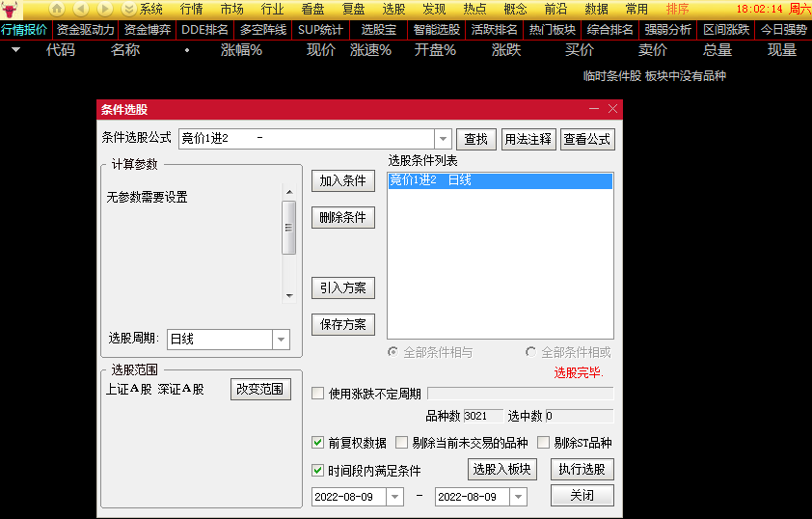The image size is (812, 519).
Task: Enable 使用涨跌不定周期 checkbox
Action: [318, 394]
